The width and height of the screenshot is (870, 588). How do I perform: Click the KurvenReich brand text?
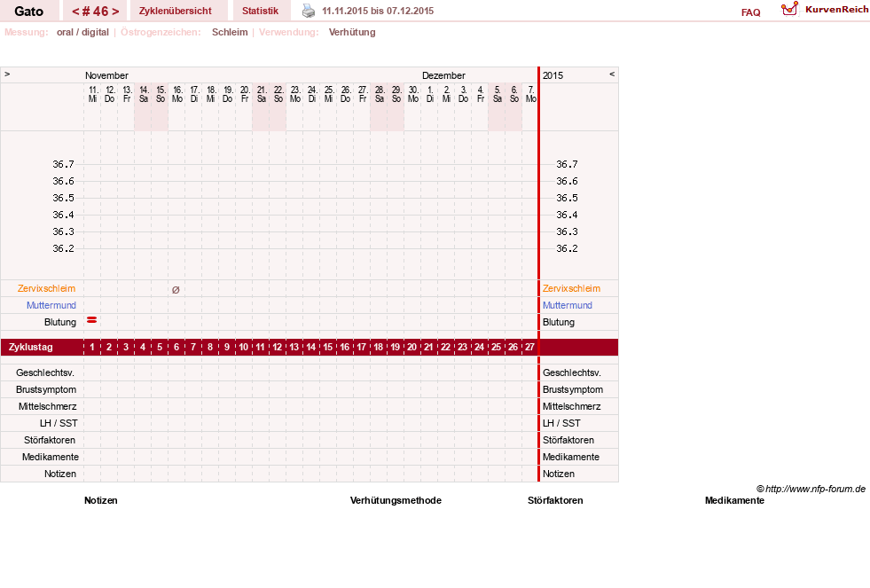tap(836, 10)
